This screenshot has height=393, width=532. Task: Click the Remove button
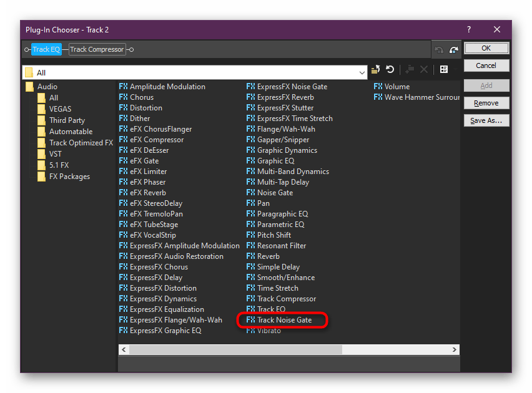click(486, 103)
